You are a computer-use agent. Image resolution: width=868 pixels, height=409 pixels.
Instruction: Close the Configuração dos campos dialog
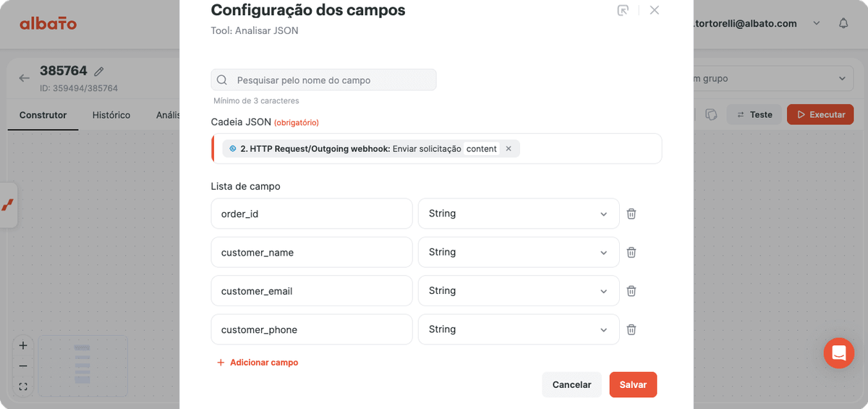pyautogui.click(x=655, y=10)
